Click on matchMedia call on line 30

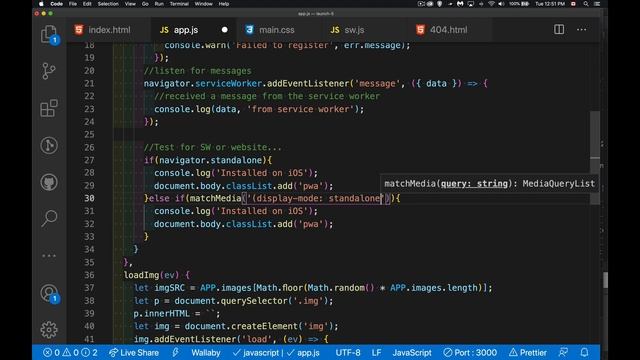(215, 198)
